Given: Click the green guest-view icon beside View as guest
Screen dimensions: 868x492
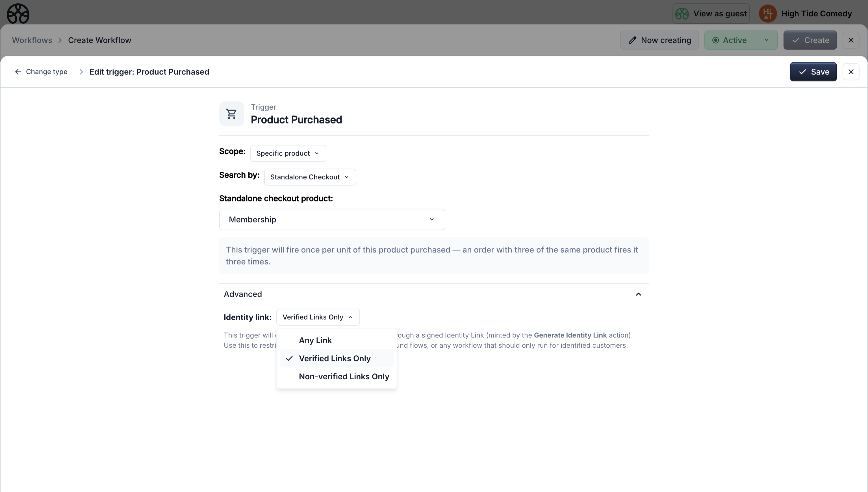Looking at the screenshot, I should pos(682,13).
